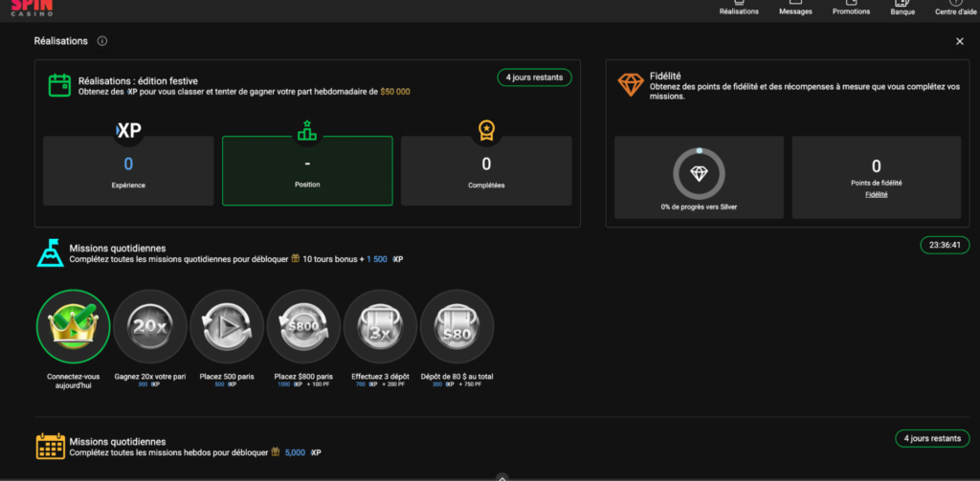Click the Complétées medal card
980x481 pixels.
tap(486, 170)
